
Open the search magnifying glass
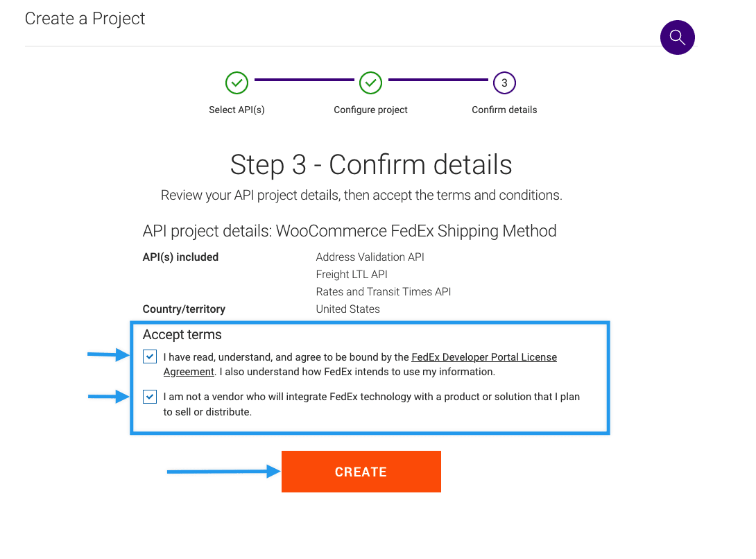point(678,37)
